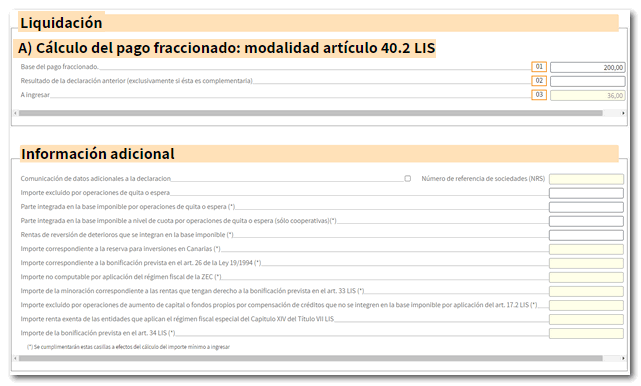The width and height of the screenshot is (641, 386).
Task: Click the sólo cooperativas quita o espera field
Action: point(586,221)
